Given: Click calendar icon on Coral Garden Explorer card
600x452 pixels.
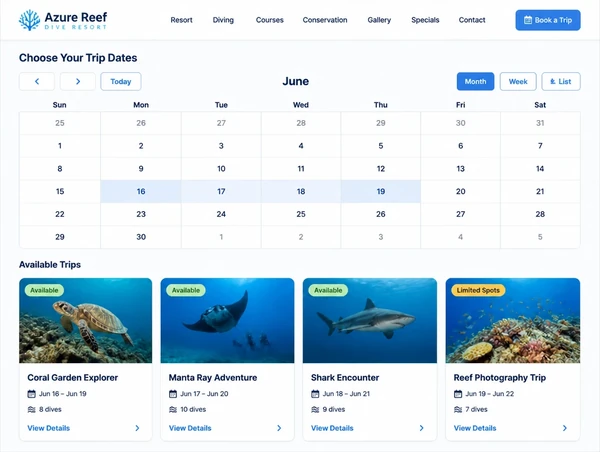Looking at the screenshot, I should point(31,394).
